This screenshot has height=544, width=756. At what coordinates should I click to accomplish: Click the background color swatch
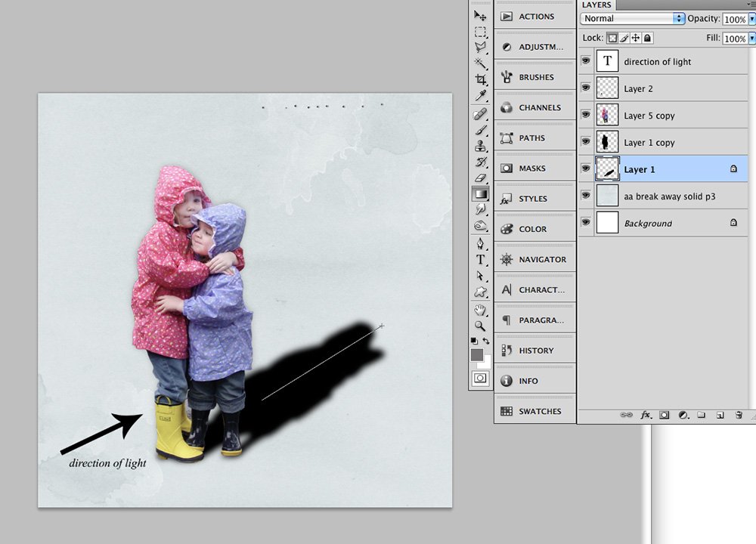pos(485,363)
